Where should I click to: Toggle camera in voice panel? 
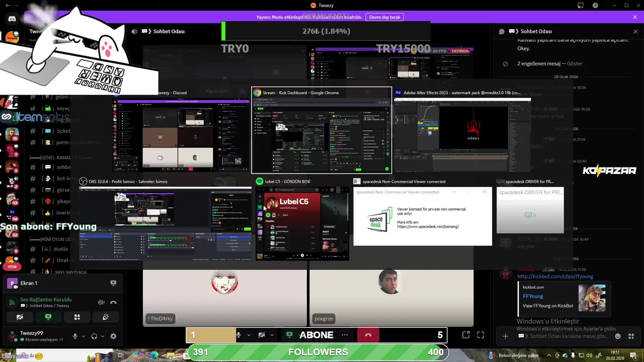(x=20, y=317)
